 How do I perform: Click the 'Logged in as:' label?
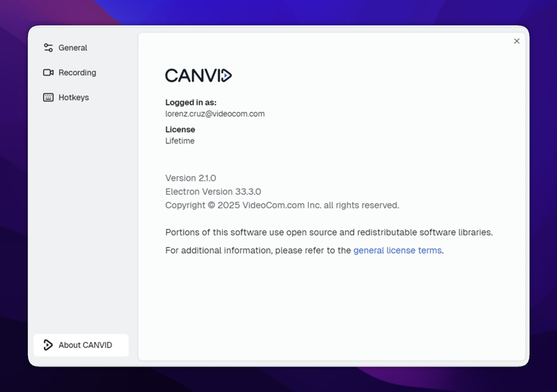[191, 102]
